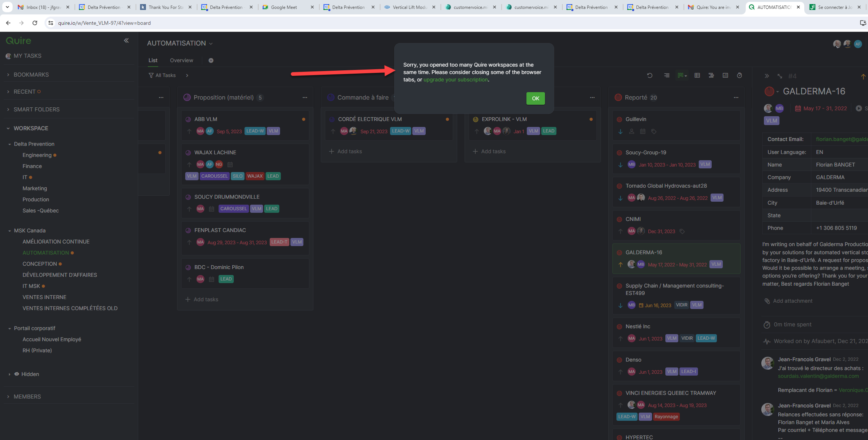
Task: Add tasks to Commande à faire column
Action: 346,151
